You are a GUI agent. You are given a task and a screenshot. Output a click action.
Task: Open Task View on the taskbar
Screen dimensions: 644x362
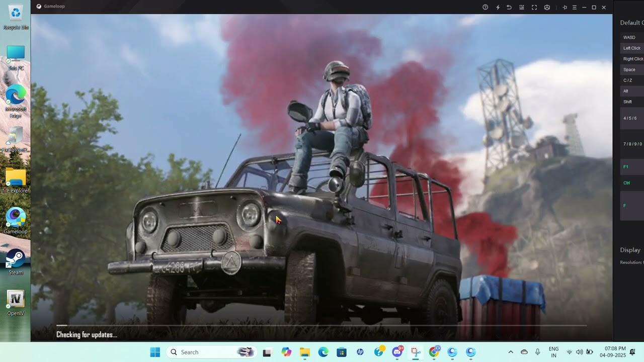(x=267, y=352)
